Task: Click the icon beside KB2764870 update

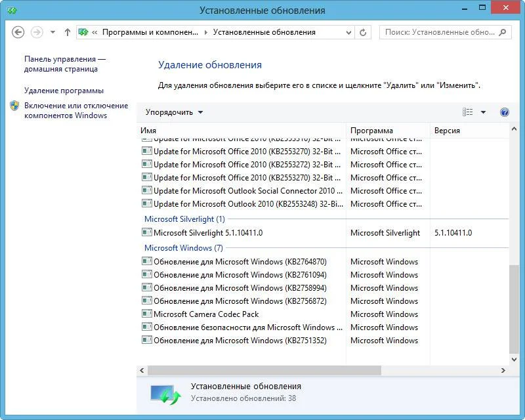Action: click(x=146, y=261)
